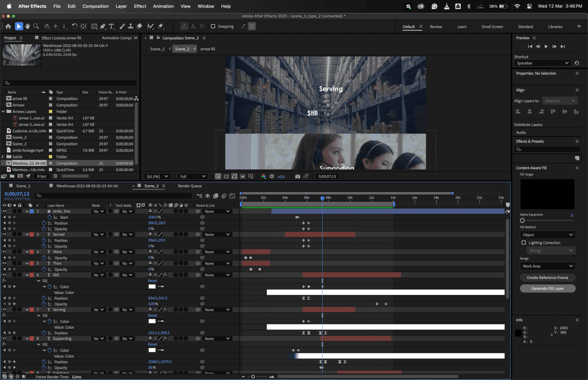This screenshot has width=588, height=380.
Task: Take a snapshot with the camera icon
Action: pos(298,176)
